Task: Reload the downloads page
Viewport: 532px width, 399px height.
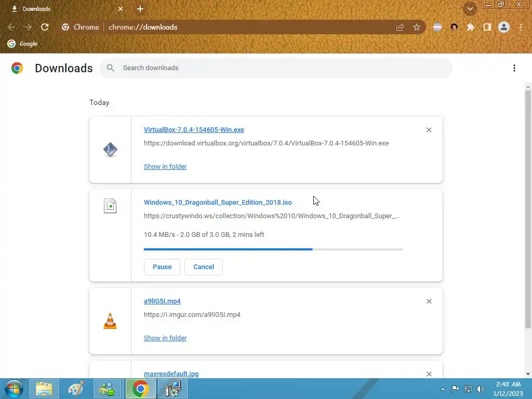Action: coord(45,27)
